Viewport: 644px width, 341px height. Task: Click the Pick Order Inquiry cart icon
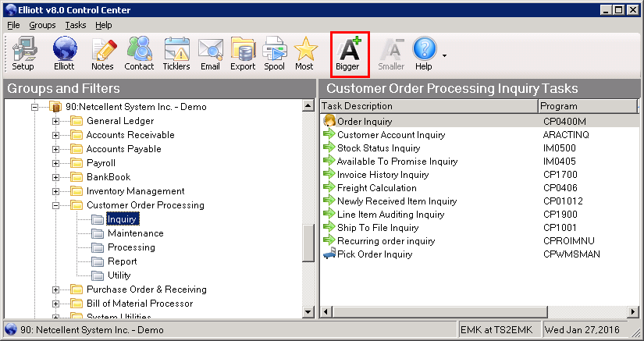pyautogui.click(x=329, y=254)
